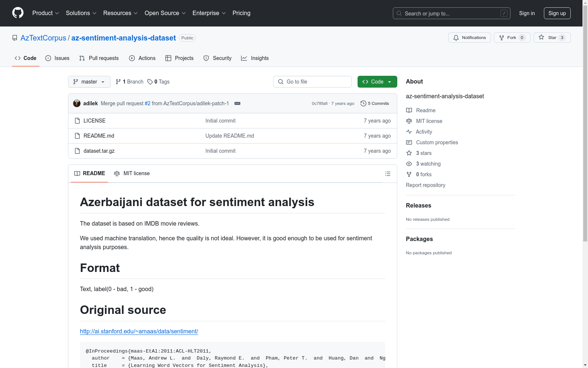Click the Report repository link
The image size is (588, 368).
point(426,185)
